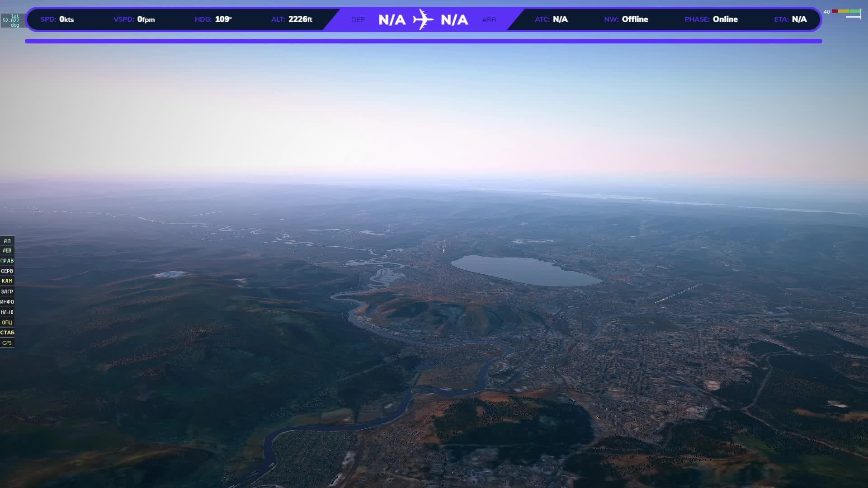868x488 pixels.
Task: Open the ЗАГР loading panel
Action: click(7, 292)
